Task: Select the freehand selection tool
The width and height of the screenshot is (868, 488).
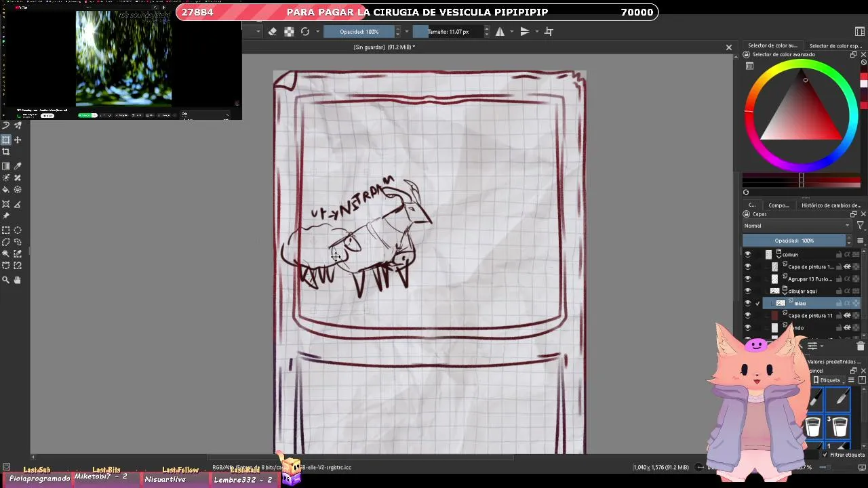Action: pyautogui.click(x=18, y=242)
